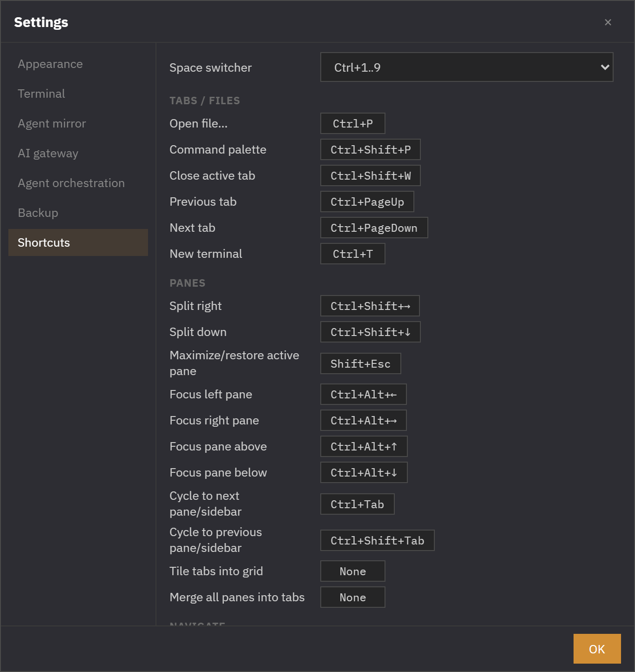Image resolution: width=635 pixels, height=672 pixels.
Task: Change Cycle to next pane shortcut Ctrl+Tab
Action: coord(357,504)
